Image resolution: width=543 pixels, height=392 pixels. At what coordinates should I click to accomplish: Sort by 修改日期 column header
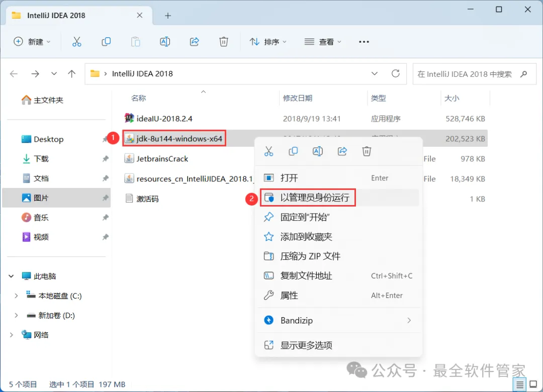(298, 99)
